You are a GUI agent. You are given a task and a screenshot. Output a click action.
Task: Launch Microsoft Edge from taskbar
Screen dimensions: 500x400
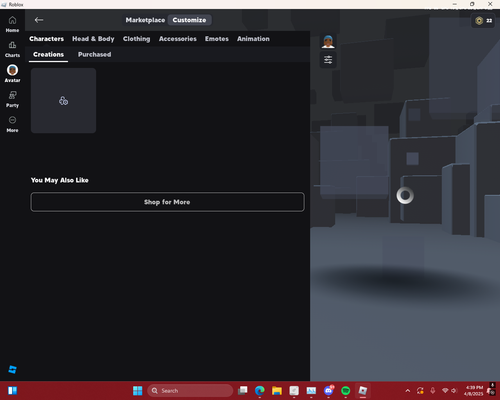[260, 391]
